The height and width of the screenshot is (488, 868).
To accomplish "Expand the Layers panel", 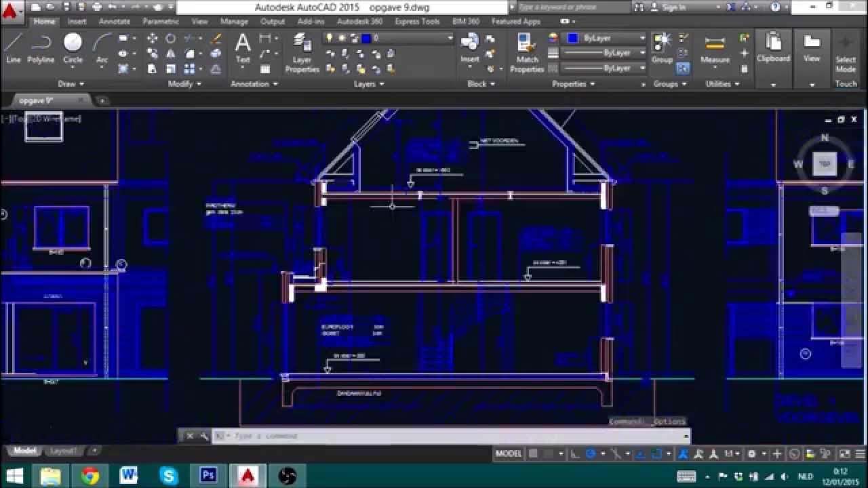I will [369, 84].
